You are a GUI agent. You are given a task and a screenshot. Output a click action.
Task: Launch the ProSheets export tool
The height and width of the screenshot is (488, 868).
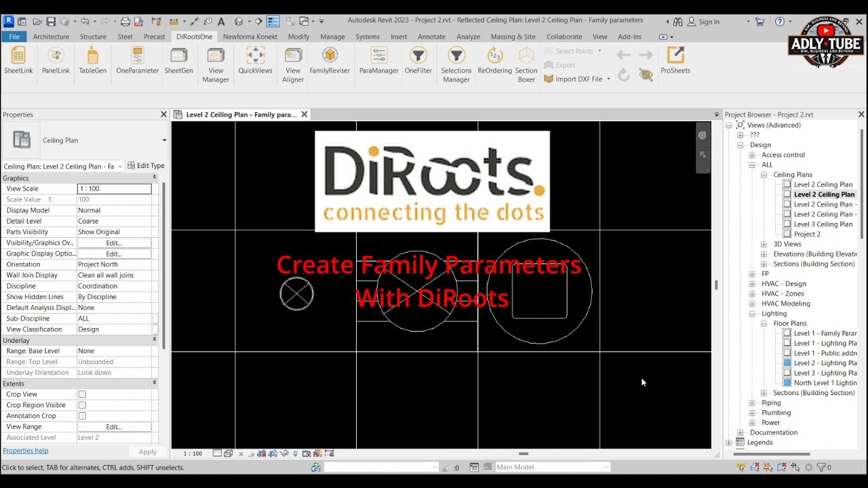point(675,60)
